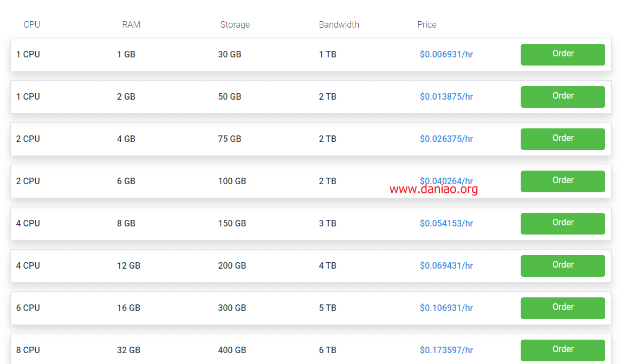The image size is (622, 364).
Task: Click the $0.013875/hr price link
Action: pos(446,97)
